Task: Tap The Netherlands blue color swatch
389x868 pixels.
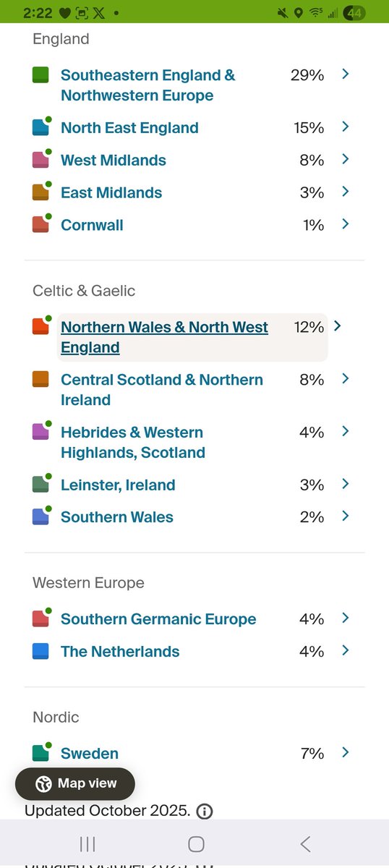Action: click(x=40, y=651)
